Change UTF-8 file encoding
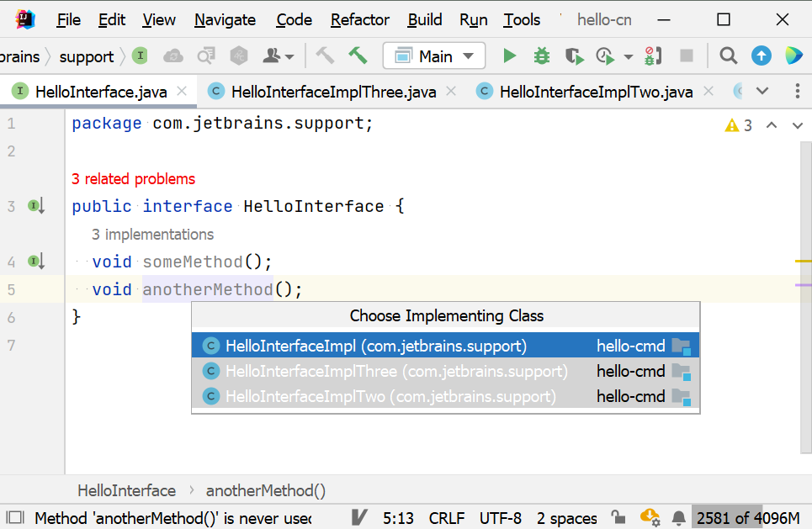This screenshot has height=529, width=812. (501, 518)
